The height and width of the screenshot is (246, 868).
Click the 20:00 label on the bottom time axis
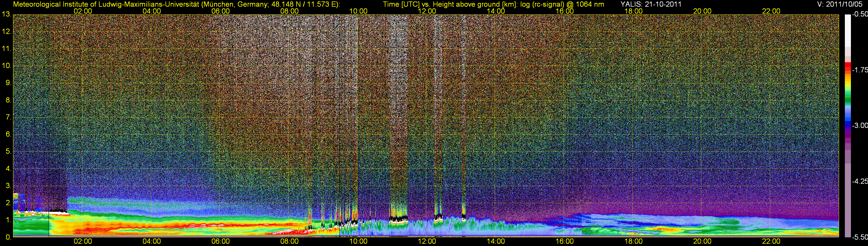point(702,241)
